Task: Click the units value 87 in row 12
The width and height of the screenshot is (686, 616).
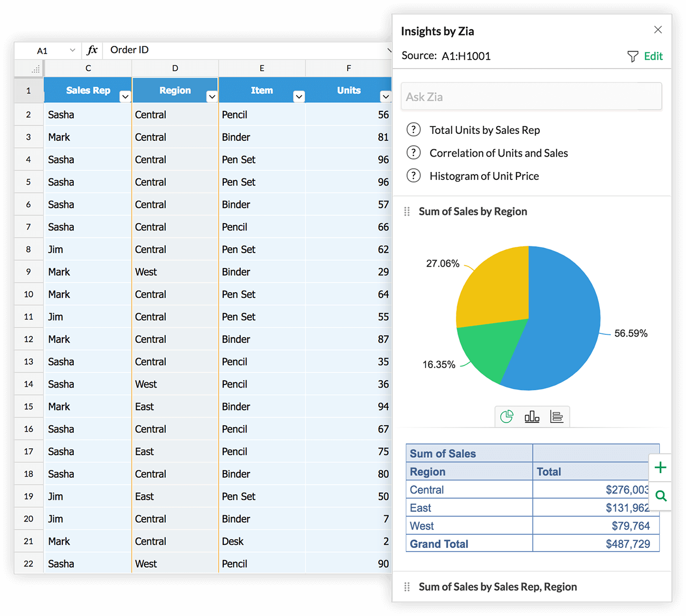Action: pyautogui.click(x=349, y=339)
